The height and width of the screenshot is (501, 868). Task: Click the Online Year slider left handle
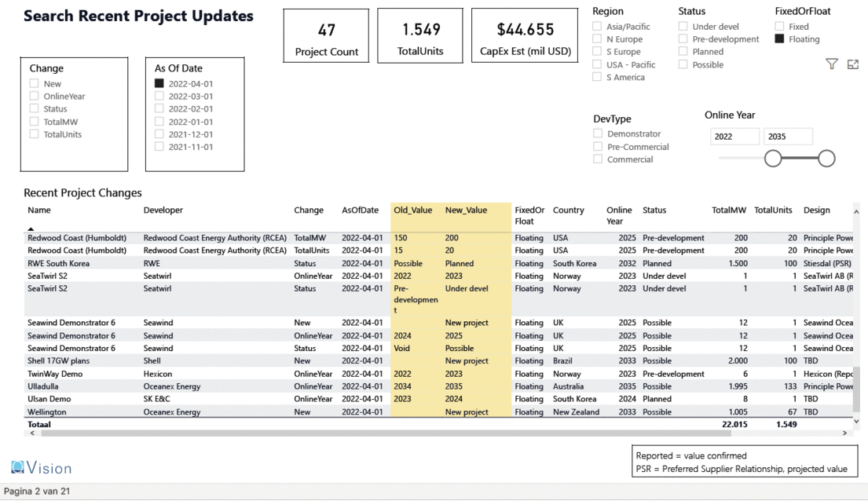(773, 159)
